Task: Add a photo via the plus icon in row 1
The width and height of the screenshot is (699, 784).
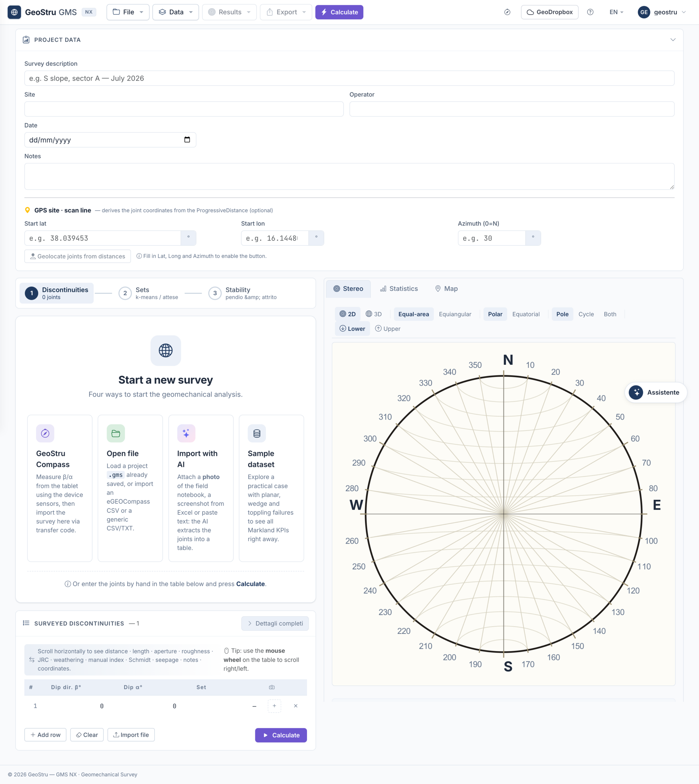Action: tap(274, 706)
